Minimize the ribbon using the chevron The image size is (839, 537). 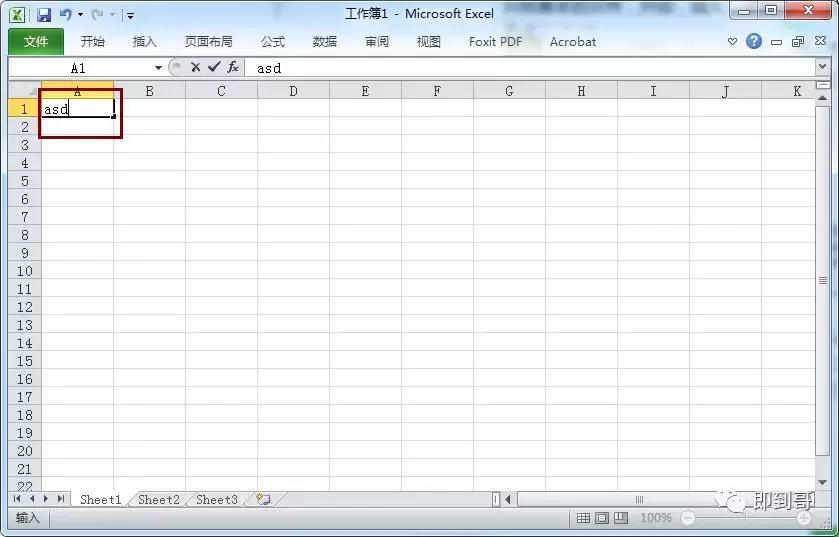click(733, 42)
